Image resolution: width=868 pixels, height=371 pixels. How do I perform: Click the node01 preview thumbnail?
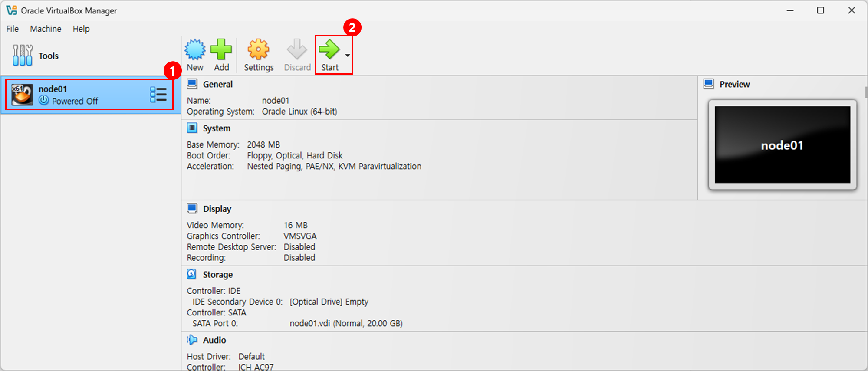pyautogui.click(x=783, y=145)
